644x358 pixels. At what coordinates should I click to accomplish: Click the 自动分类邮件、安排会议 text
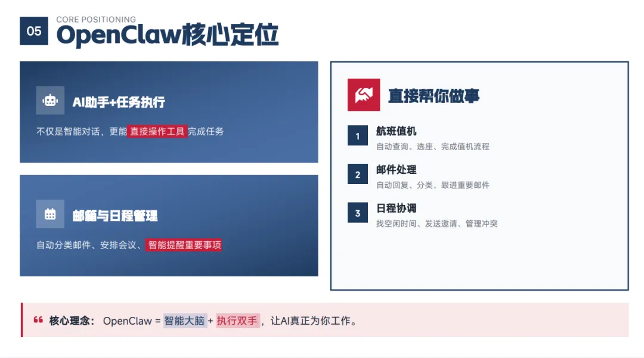click(86, 245)
